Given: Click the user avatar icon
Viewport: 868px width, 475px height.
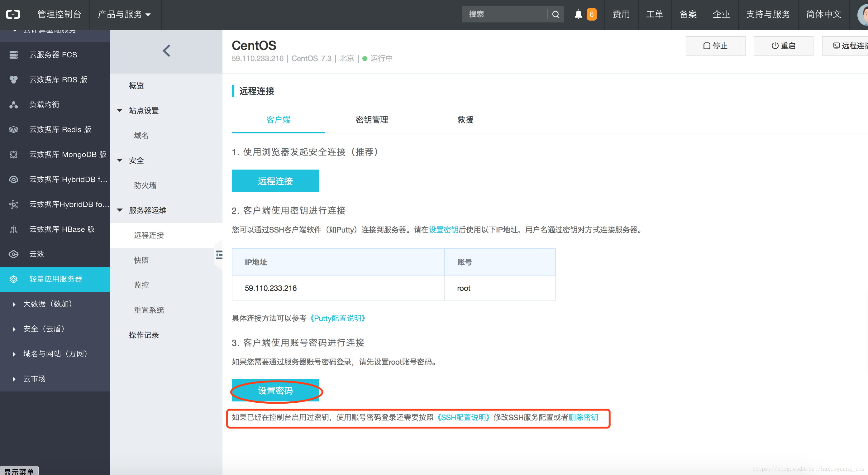Looking at the screenshot, I should (x=863, y=15).
